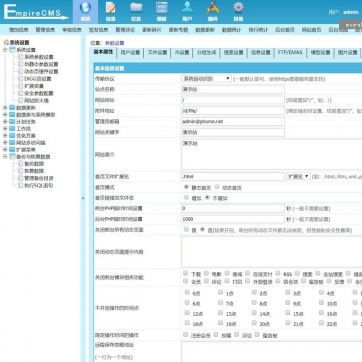The height and width of the screenshot is (362, 362).
Task: Switch to the 模型设置 tab
Action: pos(320,53)
